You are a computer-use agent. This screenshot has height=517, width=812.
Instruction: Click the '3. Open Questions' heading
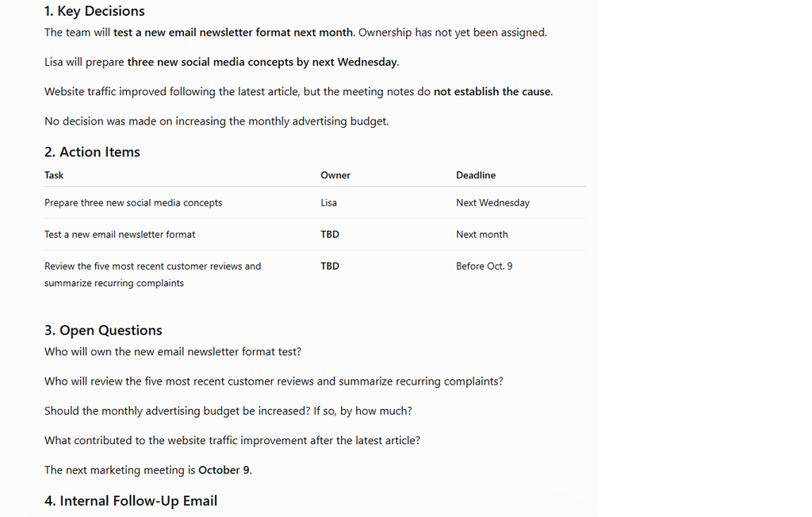click(103, 330)
